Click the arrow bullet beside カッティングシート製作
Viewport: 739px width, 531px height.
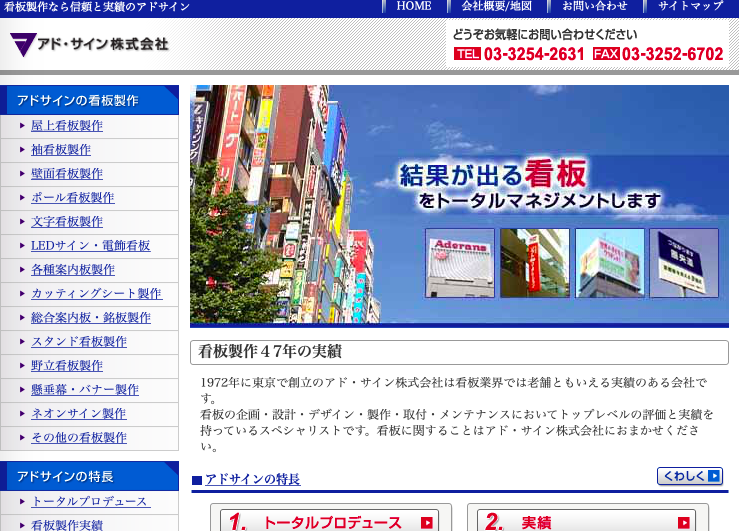click(22, 294)
